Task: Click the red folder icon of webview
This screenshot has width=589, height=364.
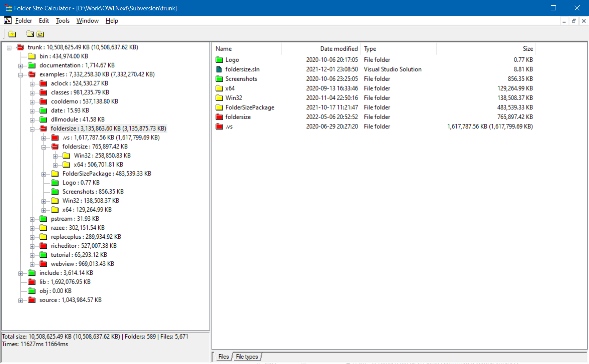Action: point(43,264)
